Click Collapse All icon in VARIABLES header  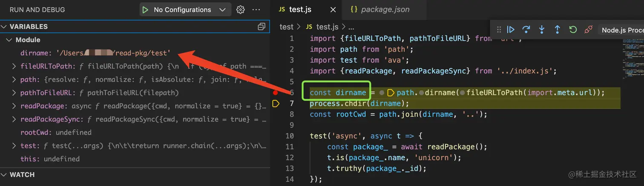(262, 26)
